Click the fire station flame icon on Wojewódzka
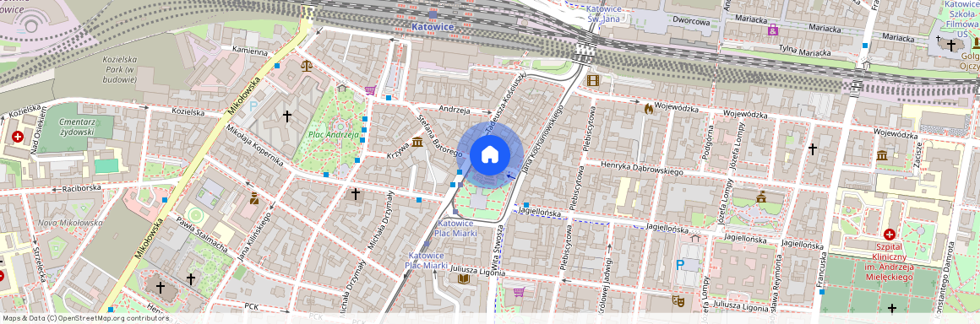980x324 pixels. pos(648,109)
